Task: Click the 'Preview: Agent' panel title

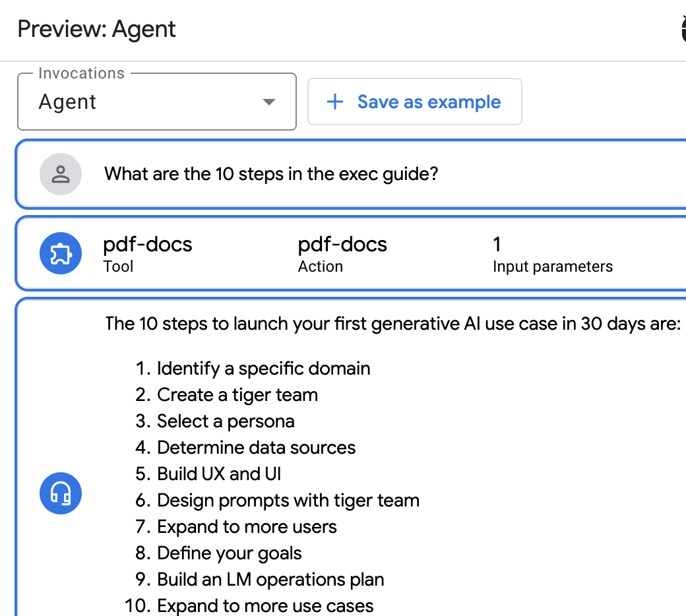Action: click(97, 29)
